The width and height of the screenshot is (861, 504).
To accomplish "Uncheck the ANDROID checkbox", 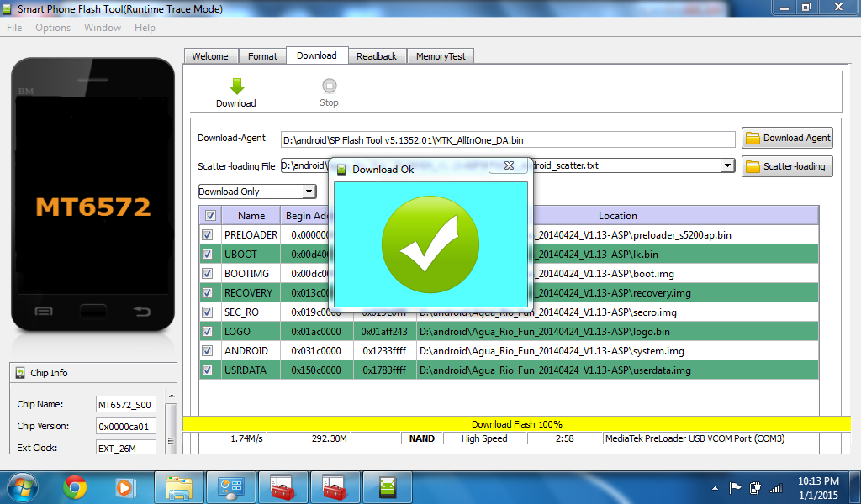I will tap(207, 350).
